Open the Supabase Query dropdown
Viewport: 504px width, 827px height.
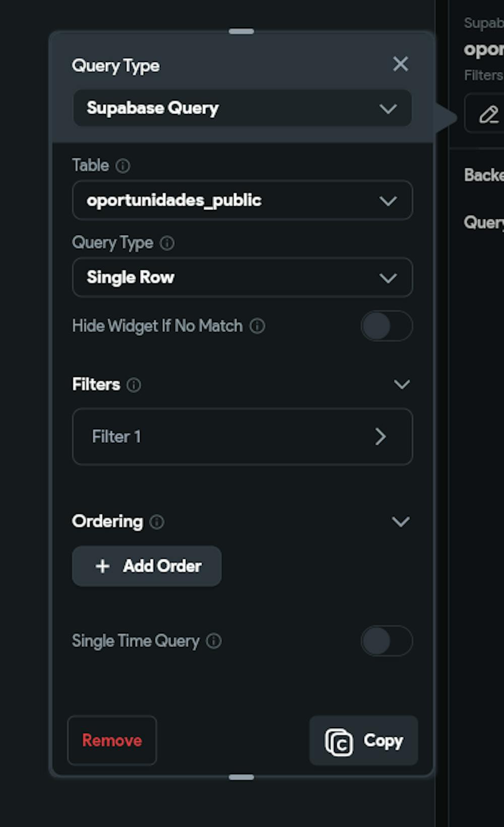[x=242, y=108]
